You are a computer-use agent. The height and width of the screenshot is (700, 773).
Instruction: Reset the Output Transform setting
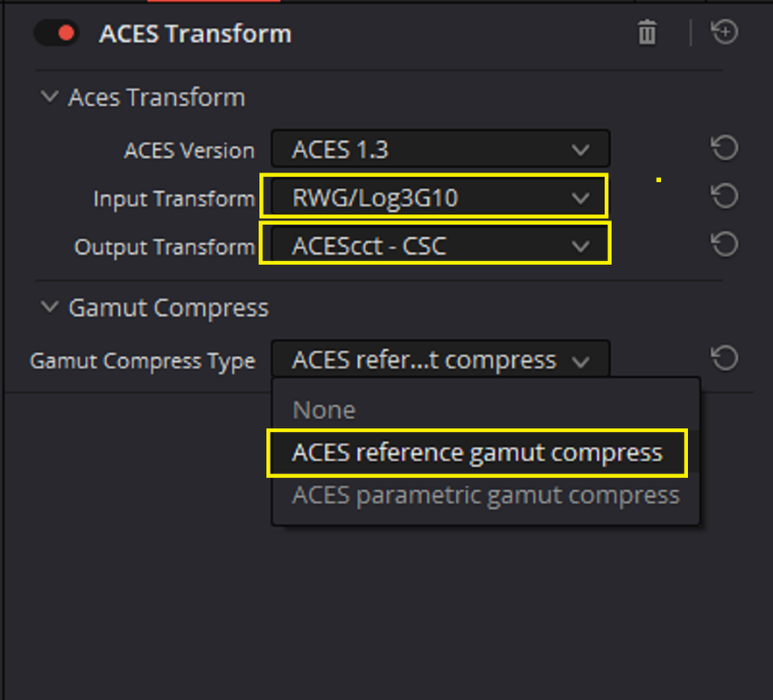(x=724, y=244)
